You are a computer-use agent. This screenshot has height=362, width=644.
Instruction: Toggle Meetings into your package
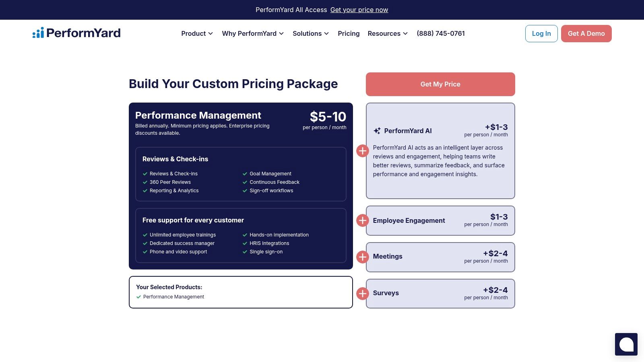pyautogui.click(x=362, y=257)
